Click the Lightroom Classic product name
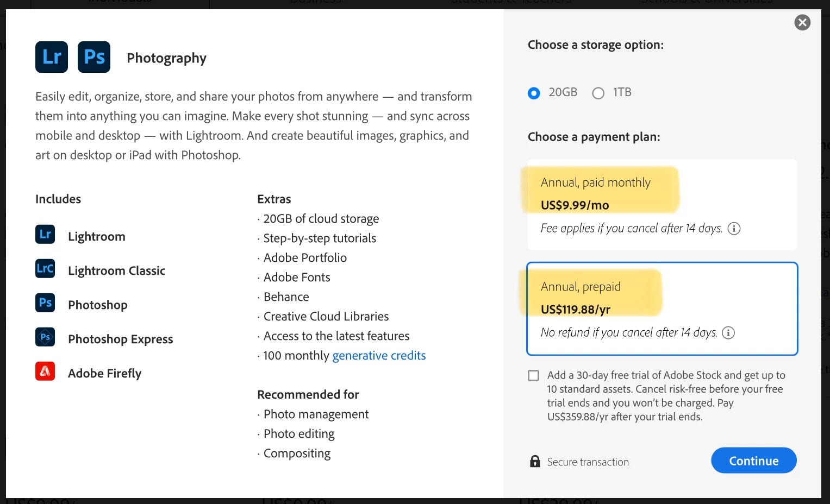The width and height of the screenshot is (830, 504). pos(116,270)
